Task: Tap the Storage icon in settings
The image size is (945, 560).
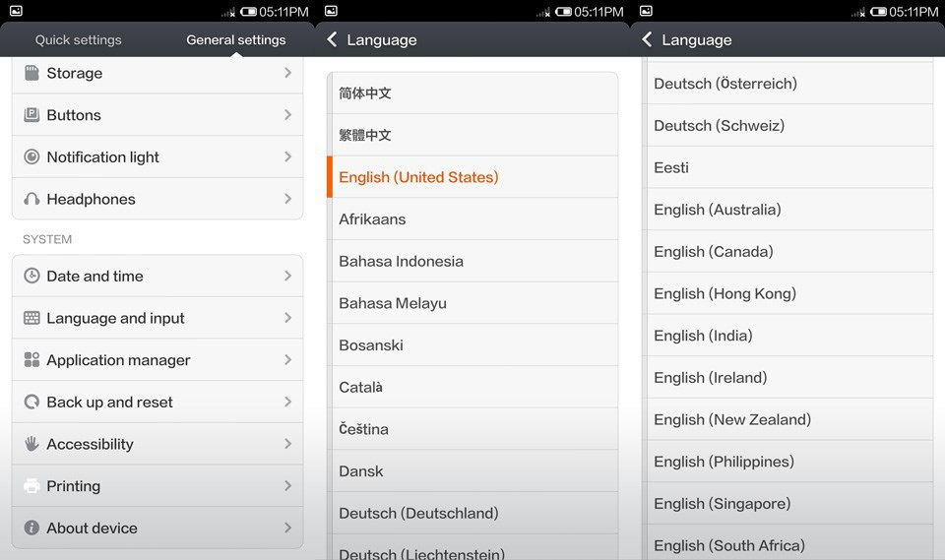Action: point(31,73)
